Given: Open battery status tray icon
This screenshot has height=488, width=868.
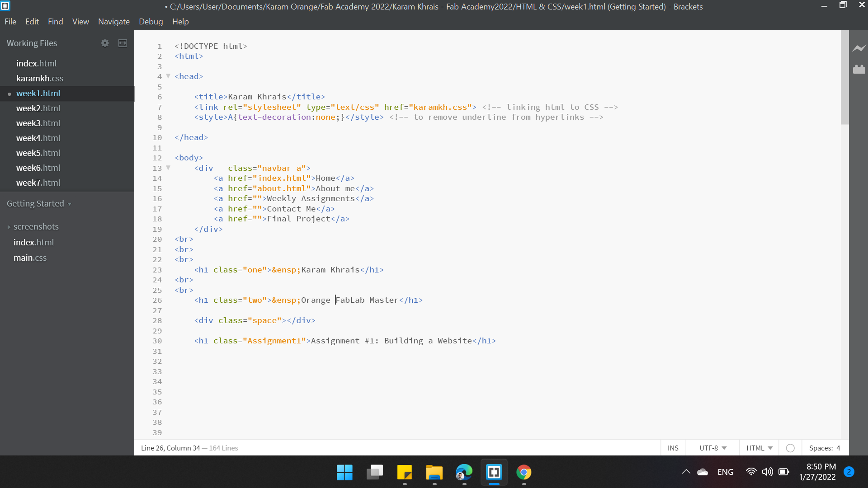Looking at the screenshot, I should coord(784,472).
